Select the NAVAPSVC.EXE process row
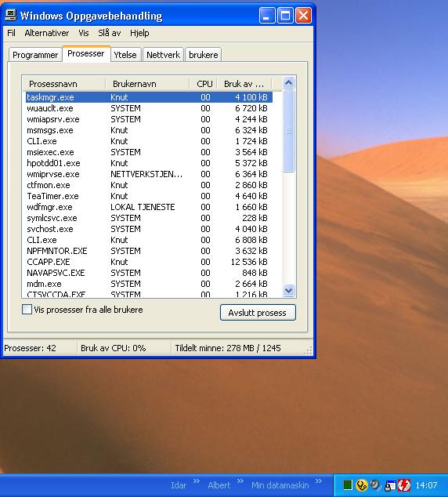Image resolution: width=448 pixels, height=497 pixels. 149,273
